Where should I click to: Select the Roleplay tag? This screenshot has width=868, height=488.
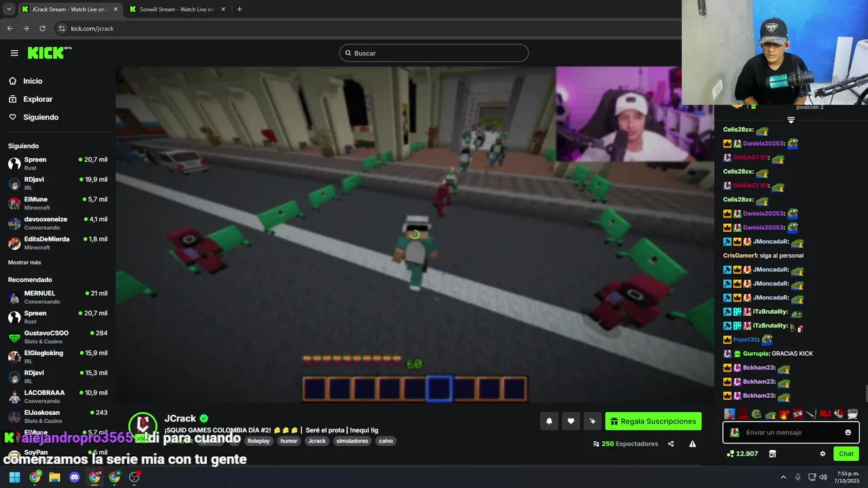point(258,441)
